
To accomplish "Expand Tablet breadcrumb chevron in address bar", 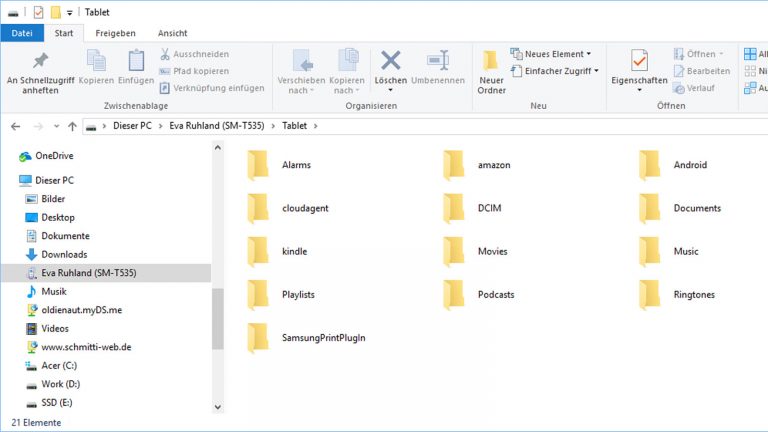I will pyautogui.click(x=315, y=126).
